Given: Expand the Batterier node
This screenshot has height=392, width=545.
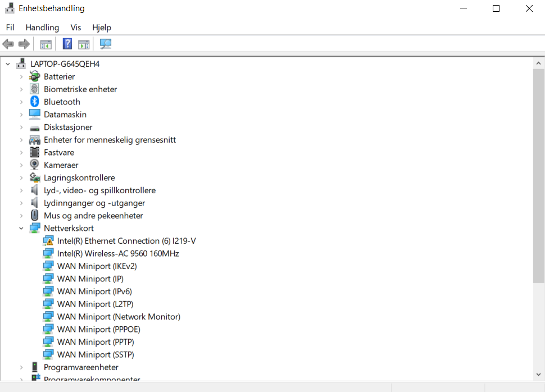Looking at the screenshot, I should click(x=21, y=77).
